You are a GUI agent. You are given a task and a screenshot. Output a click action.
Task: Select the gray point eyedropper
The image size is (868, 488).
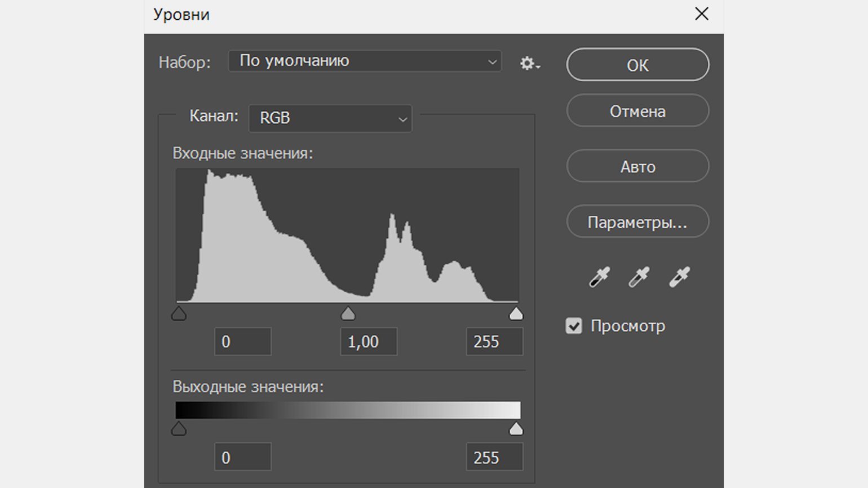click(639, 277)
